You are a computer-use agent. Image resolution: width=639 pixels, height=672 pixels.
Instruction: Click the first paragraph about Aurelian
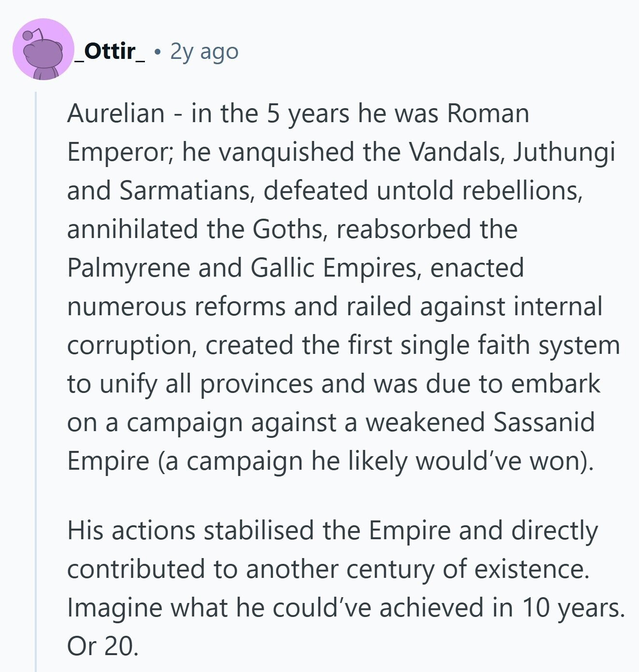343,287
